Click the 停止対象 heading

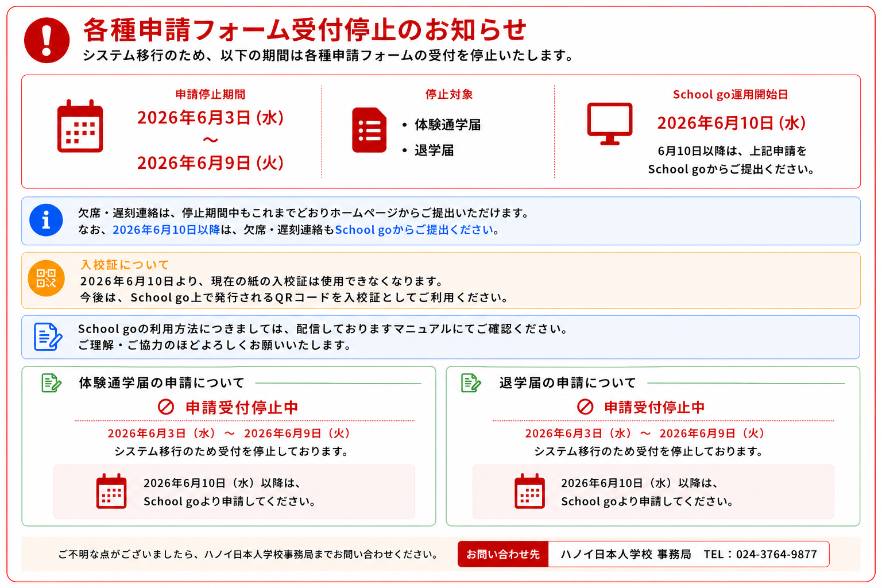tap(449, 94)
